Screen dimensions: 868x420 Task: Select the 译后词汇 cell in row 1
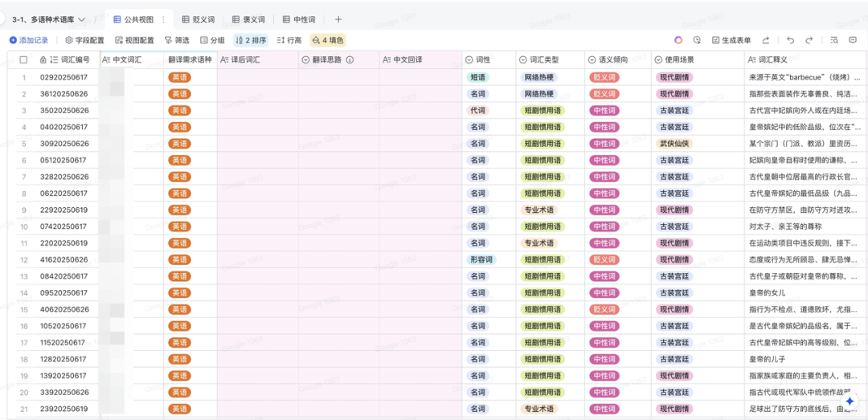tap(257, 77)
